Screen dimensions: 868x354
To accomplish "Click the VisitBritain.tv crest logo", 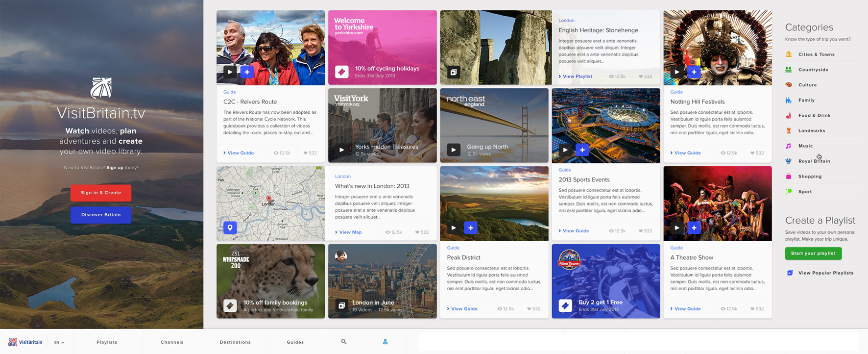I will [101, 88].
